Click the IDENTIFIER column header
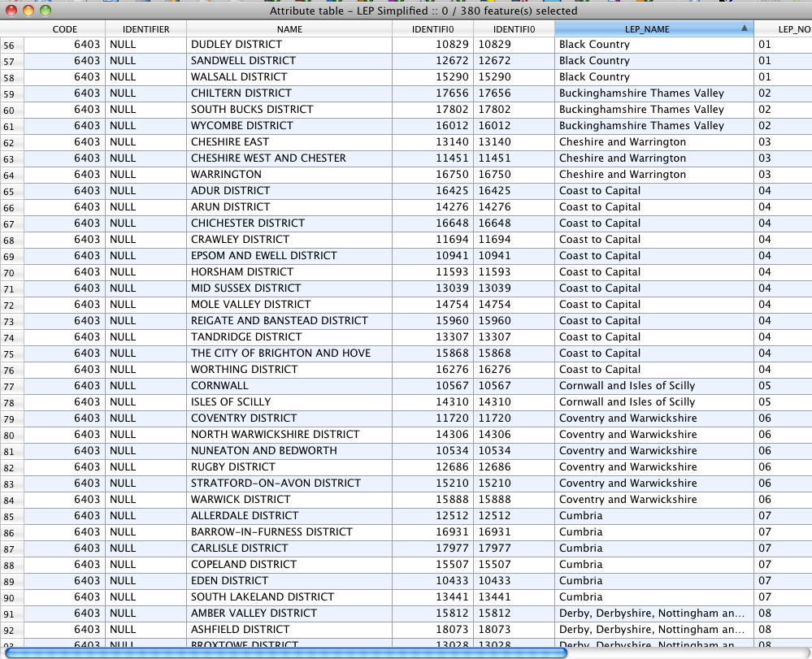This screenshot has width=812, height=659. pos(145,29)
